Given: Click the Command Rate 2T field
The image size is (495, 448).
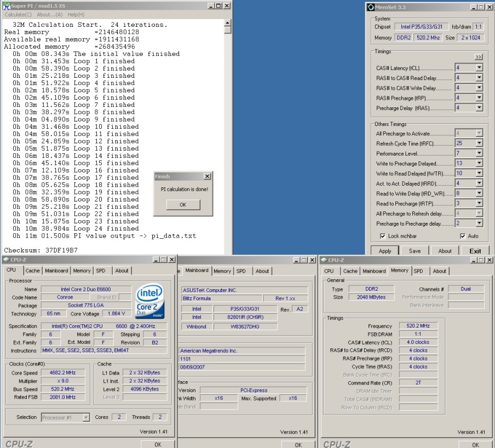Looking at the screenshot, I should pyautogui.click(x=418, y=383).
